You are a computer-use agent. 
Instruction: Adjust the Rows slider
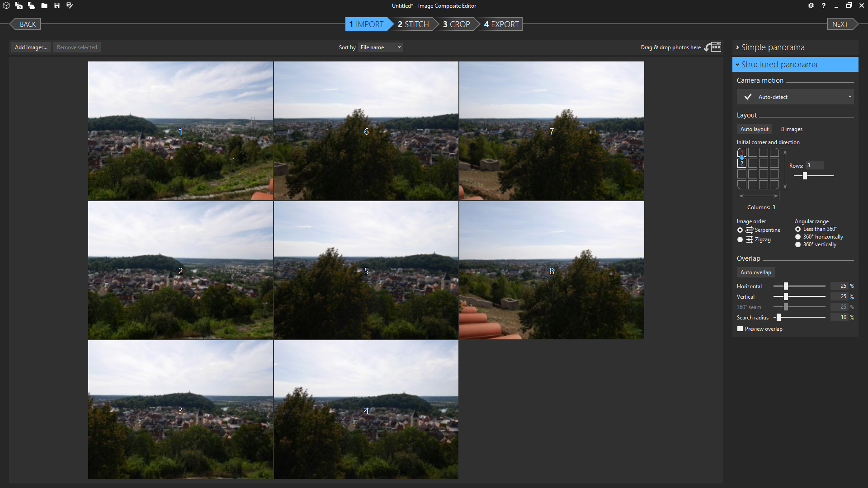(804, 176)
